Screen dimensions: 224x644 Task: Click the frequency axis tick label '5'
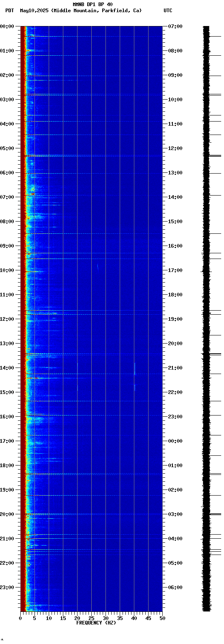(34, 618)
